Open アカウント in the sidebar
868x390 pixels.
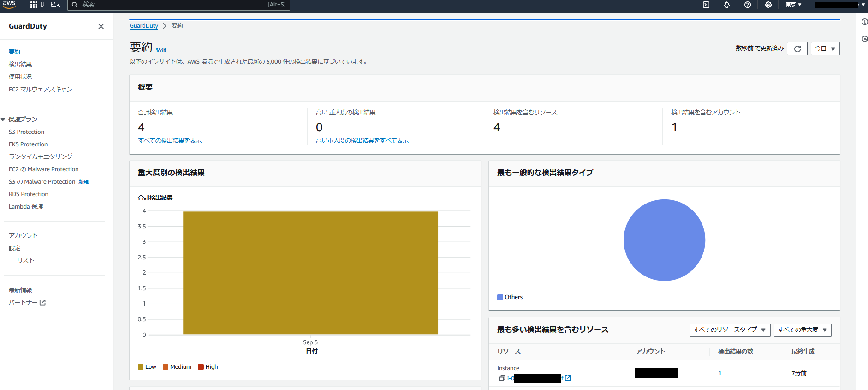click(23, 235)
